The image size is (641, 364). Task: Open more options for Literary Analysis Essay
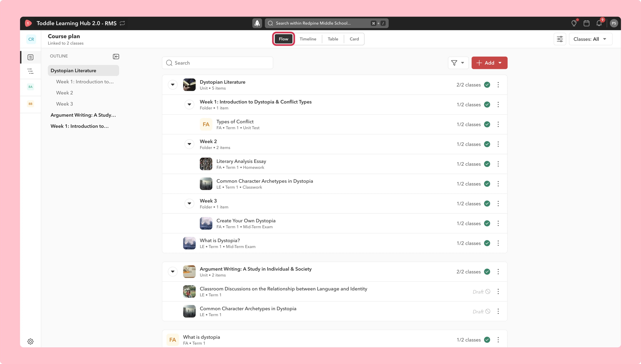tap(498, 164)
